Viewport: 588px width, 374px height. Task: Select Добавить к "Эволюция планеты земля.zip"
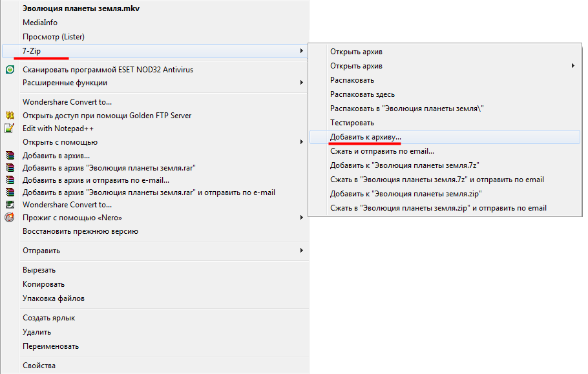coord(406,194)
